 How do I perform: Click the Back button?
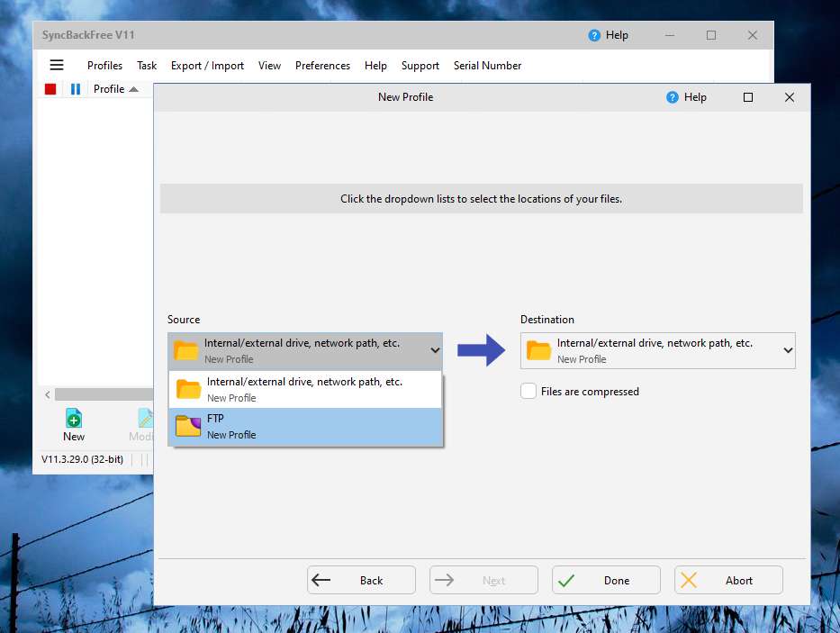361,580
